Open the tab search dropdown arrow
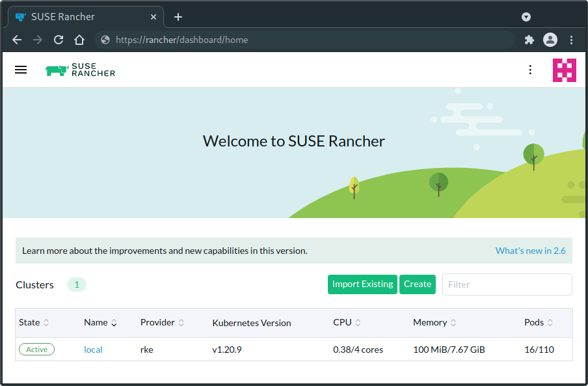Screen dimensions: 588x386 [526, 17]
